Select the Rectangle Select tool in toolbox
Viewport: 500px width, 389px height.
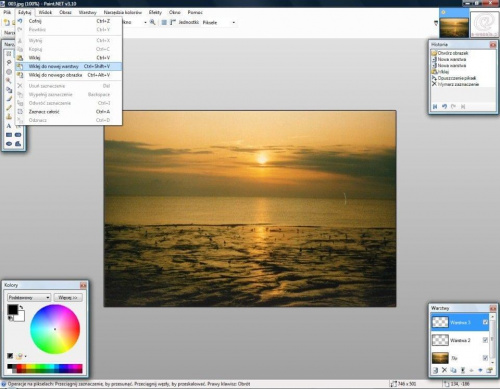9,54
